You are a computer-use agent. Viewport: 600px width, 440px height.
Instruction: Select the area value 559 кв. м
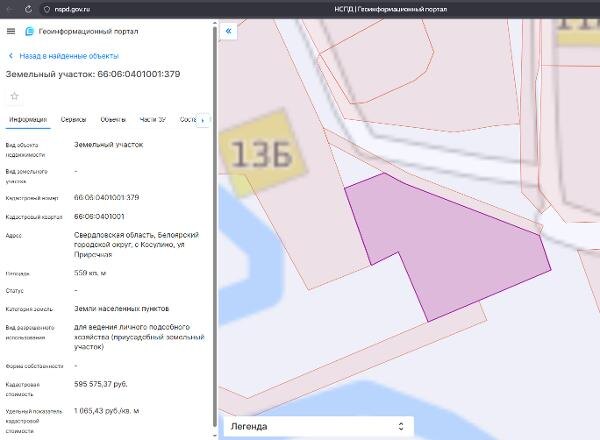[x=90, y=273]
